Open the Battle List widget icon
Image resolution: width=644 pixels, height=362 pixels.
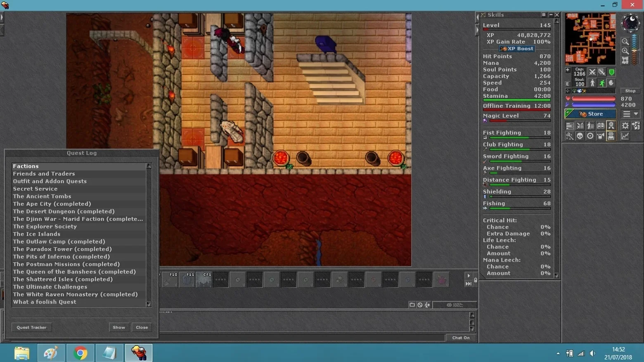[x=580, y=126]
